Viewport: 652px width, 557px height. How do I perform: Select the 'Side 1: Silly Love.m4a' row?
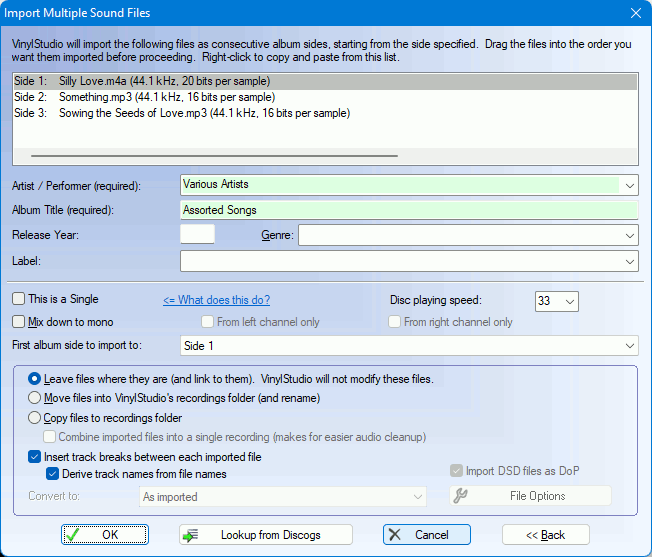click(x=325, y=81)
